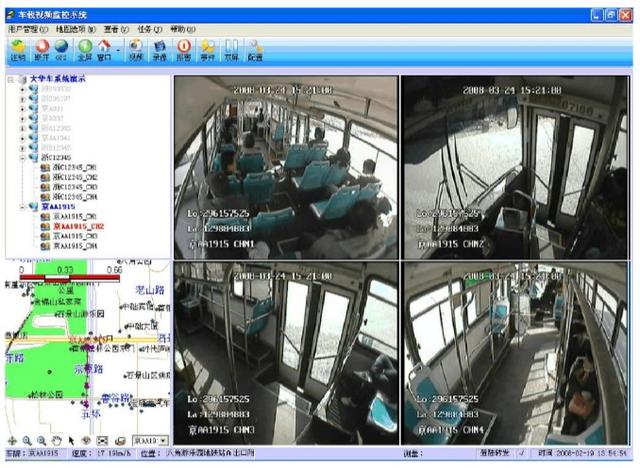The height and width of the screenshot is (468, 640).
Task: Select the arrow pointer map tool
Action: [71, 441]
